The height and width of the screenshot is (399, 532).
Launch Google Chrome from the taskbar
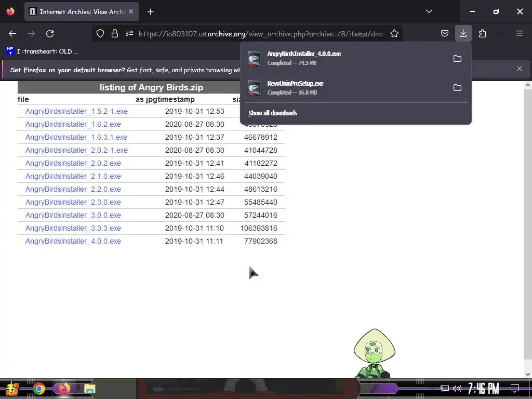pyautogui.click(x=39, y=389)
